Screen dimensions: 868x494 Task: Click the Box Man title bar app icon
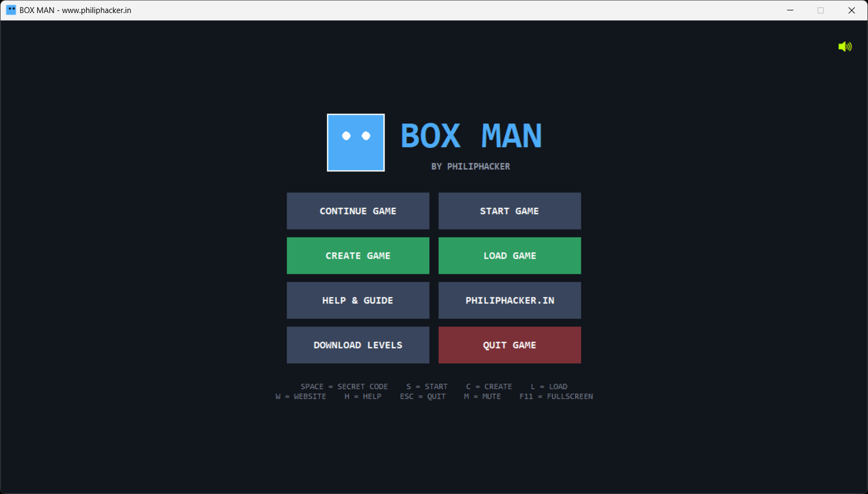(x=11, y=10)
